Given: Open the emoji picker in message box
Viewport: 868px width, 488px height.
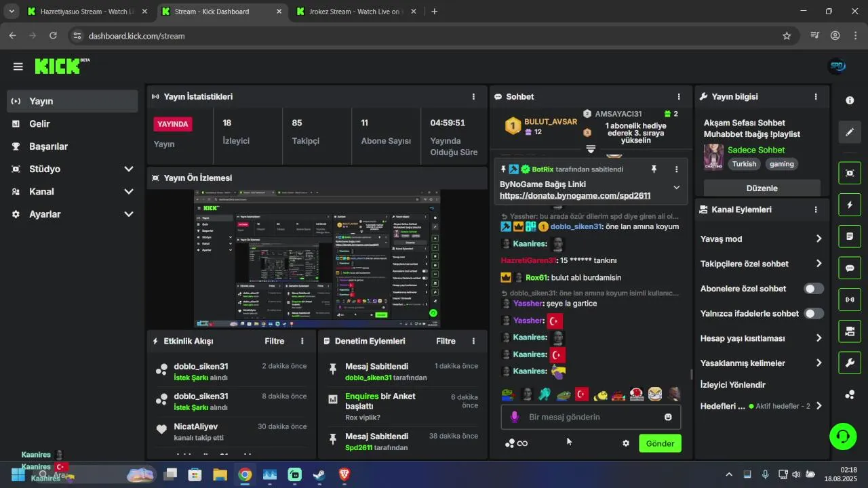Looking at the screenshot, I should (668, 417).
